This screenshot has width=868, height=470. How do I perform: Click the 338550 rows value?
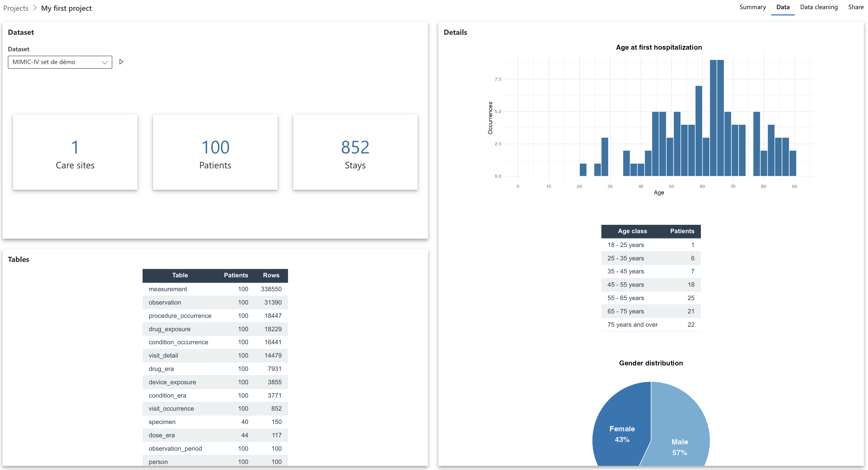click(x=271, y=289)
